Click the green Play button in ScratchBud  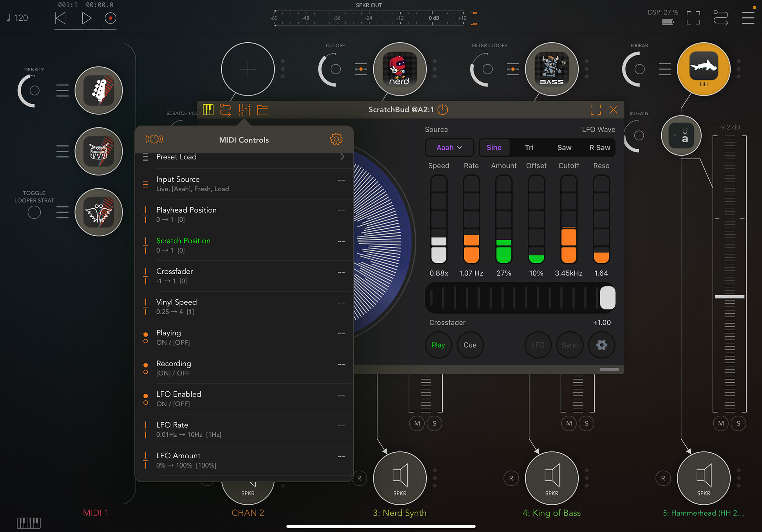pyautogui.click(x=438, y=345)
